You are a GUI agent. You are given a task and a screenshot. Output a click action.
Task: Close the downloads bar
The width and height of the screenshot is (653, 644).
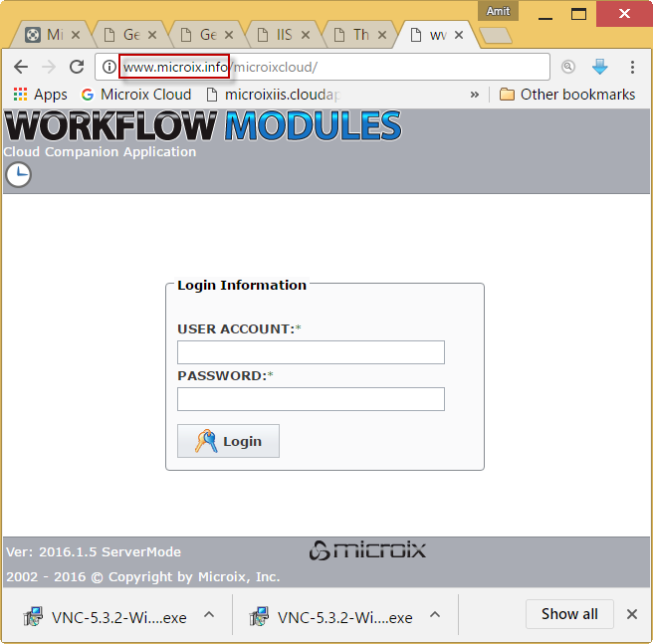click(631, 614)
